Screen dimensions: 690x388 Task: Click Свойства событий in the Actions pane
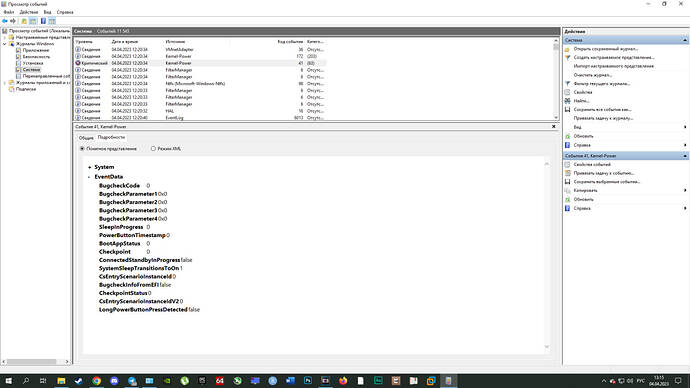click(x=592, y=165)
